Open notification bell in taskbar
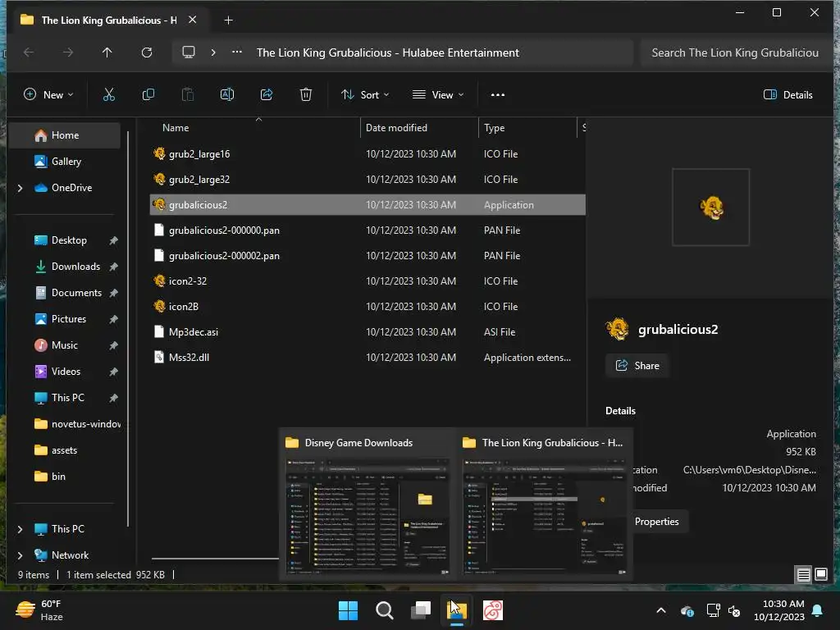Screen dimensions: 840x630 pyautogui.click(x=818, y=610)
